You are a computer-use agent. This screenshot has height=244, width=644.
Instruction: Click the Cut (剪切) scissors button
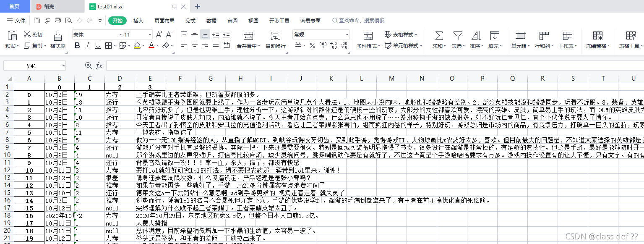click(x=33, y=35)
